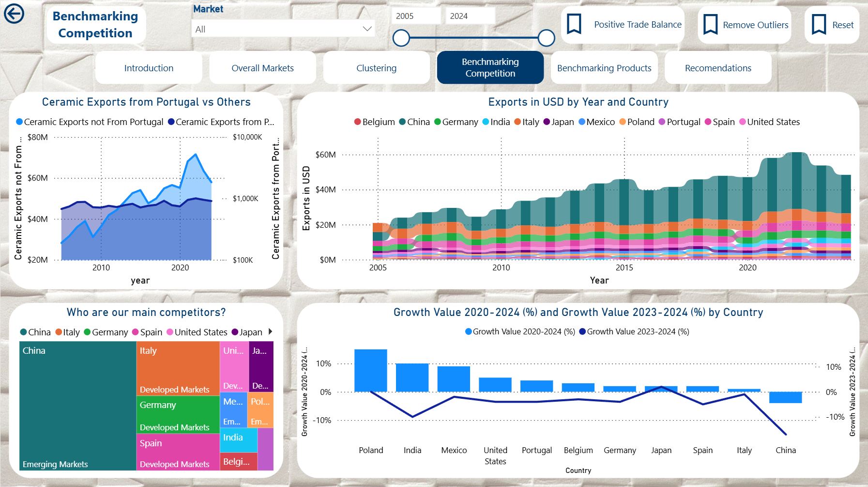Open the Benchmarking Products tab
Viewport: 868px width, 487px height.
604,68
